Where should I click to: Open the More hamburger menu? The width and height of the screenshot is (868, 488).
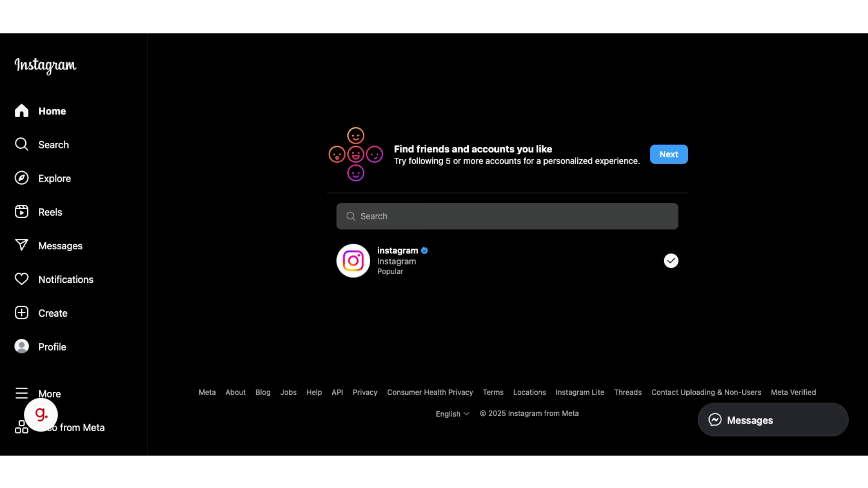[21, 394]
